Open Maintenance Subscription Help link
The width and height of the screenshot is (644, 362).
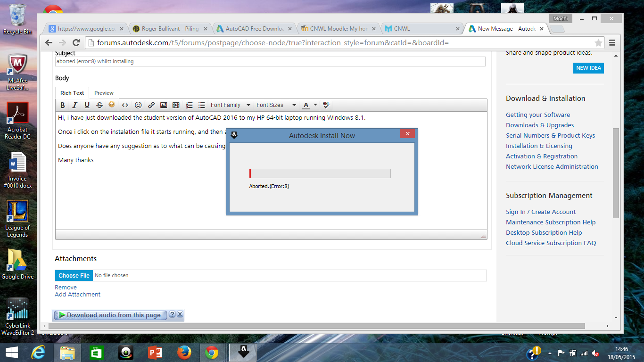click(x=551, y=222)
